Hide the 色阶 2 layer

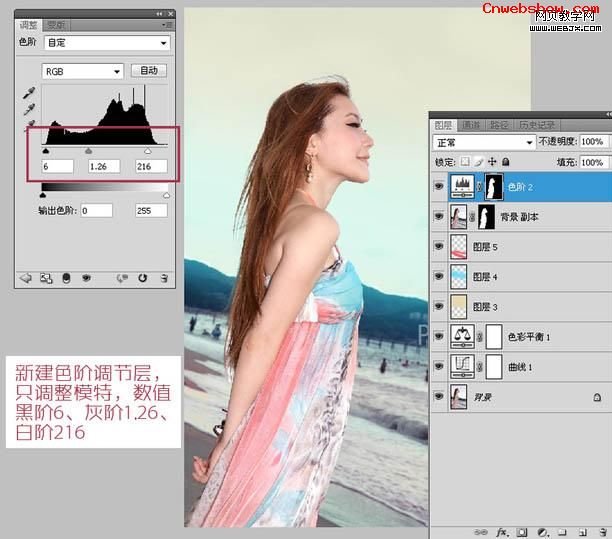click(439, 187)
